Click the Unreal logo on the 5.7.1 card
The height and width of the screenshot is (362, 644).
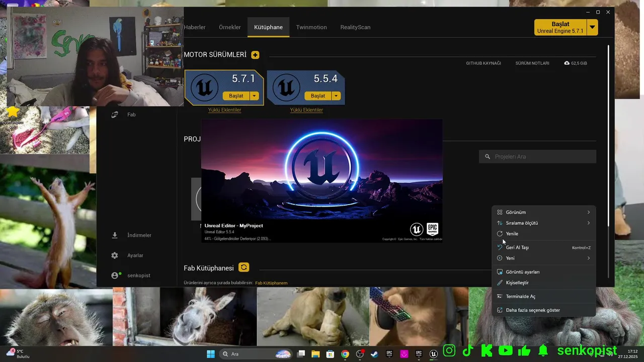(204, 87)
